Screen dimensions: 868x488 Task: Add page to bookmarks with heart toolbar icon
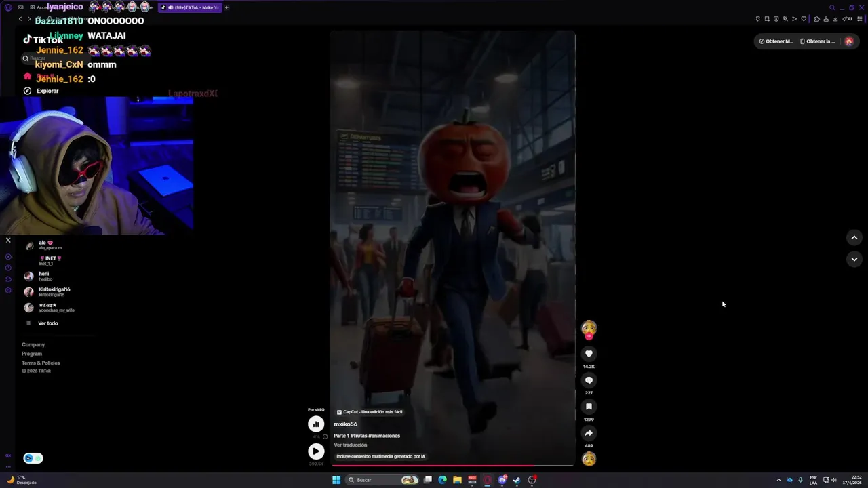tap(804, 19)
